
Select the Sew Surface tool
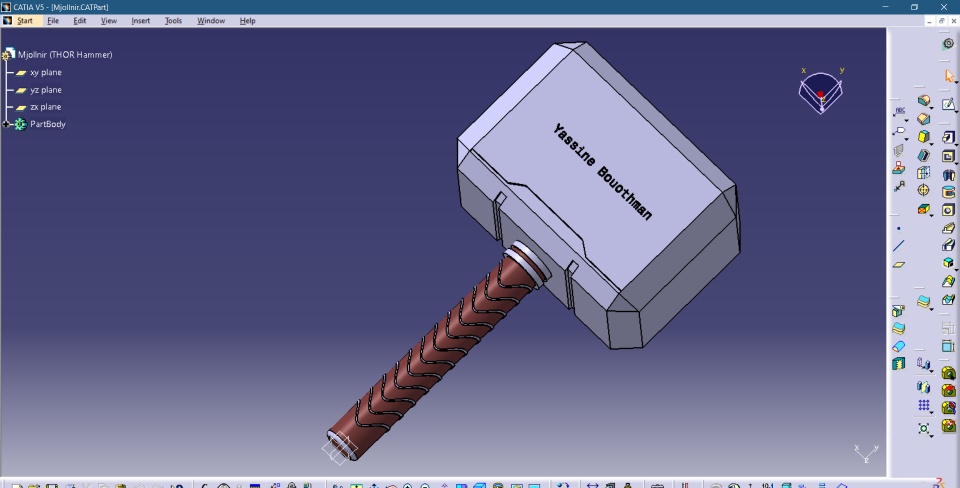click(x=898, y=364)
